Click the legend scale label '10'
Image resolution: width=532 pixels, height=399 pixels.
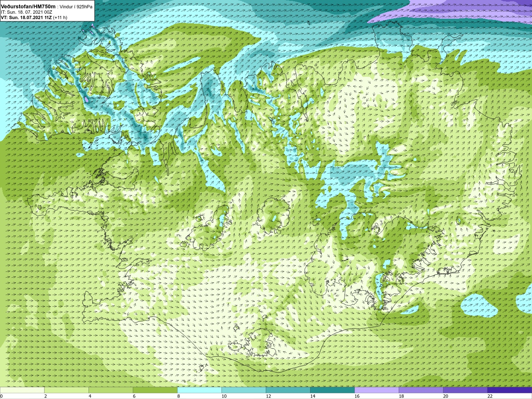tap(224, 396)
